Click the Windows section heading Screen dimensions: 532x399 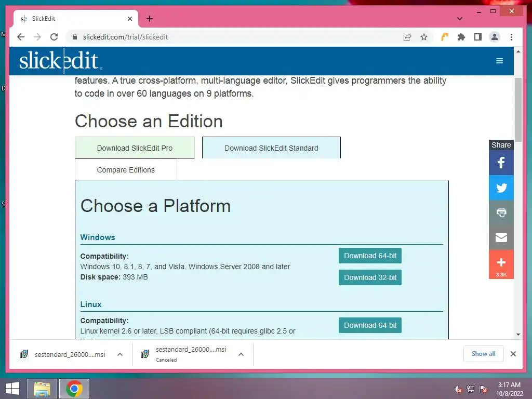98,237
